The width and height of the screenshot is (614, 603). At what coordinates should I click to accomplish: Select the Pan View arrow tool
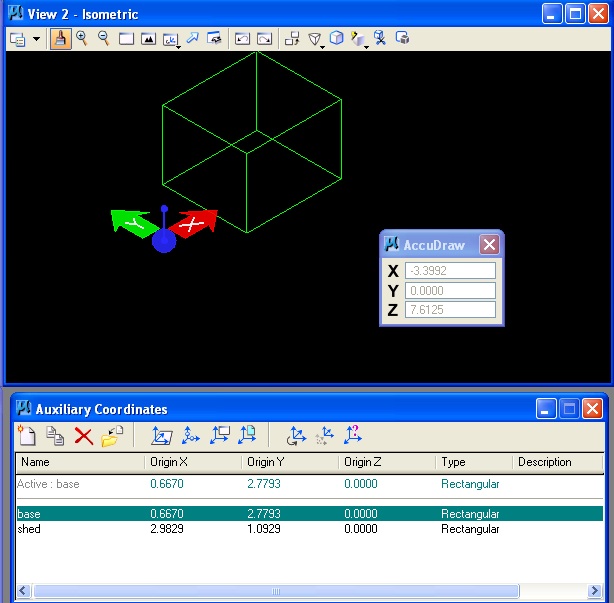[x=192, y=38]
